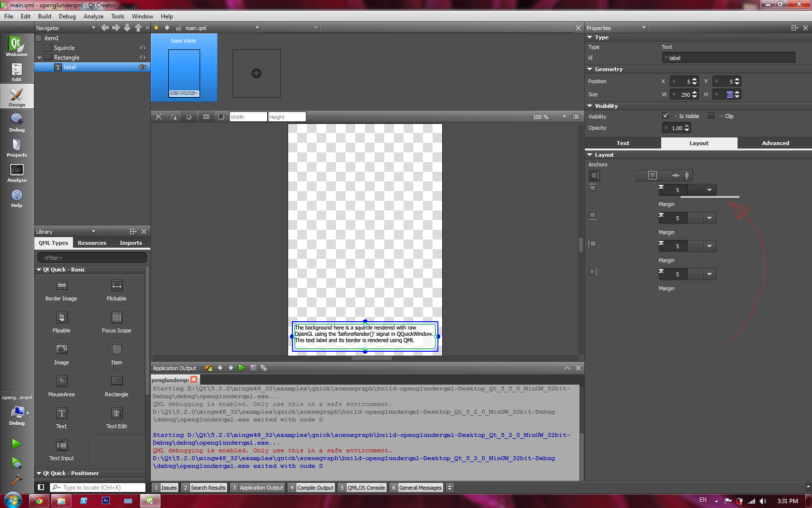This screenshot has height=508, width=812.
Task: Open the QML/JS Console pane
Action: click(362, 488)
